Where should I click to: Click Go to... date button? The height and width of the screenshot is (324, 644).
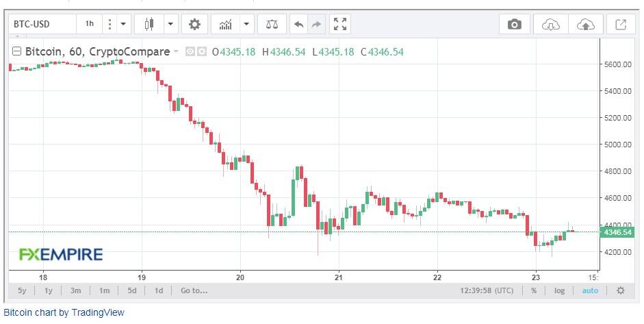pos(194,290)
